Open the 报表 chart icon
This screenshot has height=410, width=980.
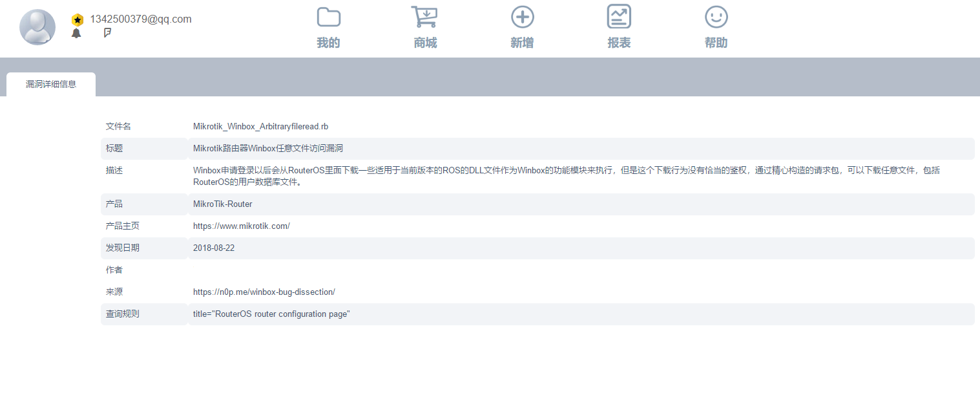tap(619, 17)
